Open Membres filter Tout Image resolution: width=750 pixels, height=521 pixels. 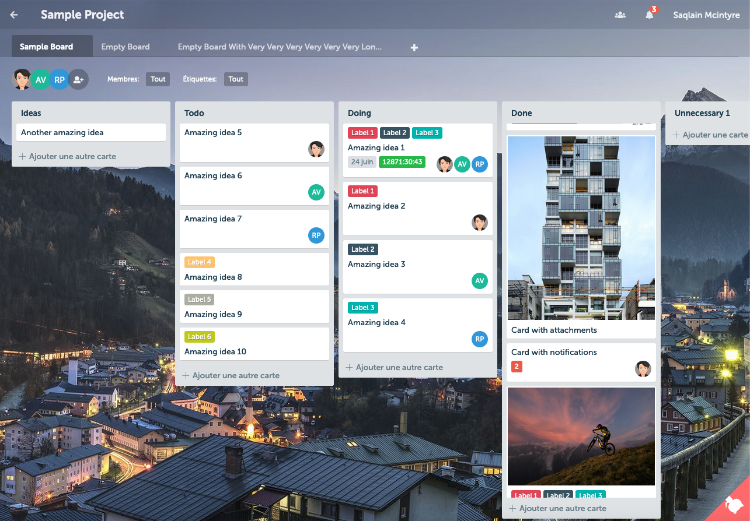(158, 79)
